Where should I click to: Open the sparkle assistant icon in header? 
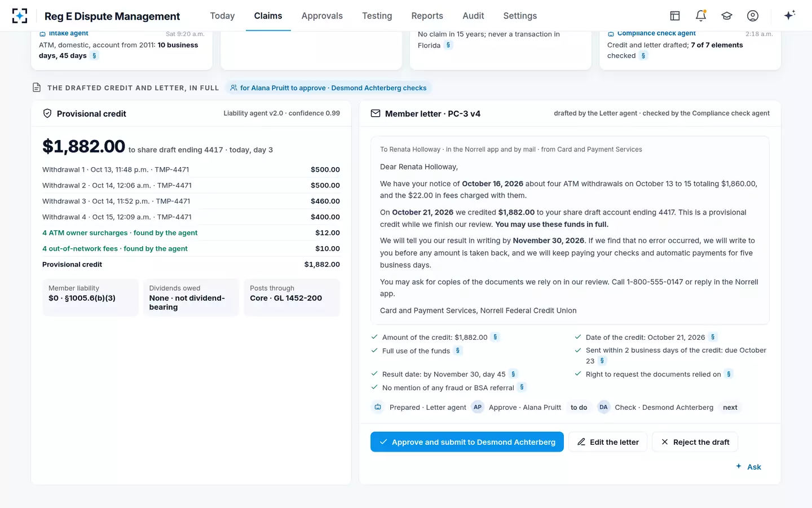[x=789, y=16]
